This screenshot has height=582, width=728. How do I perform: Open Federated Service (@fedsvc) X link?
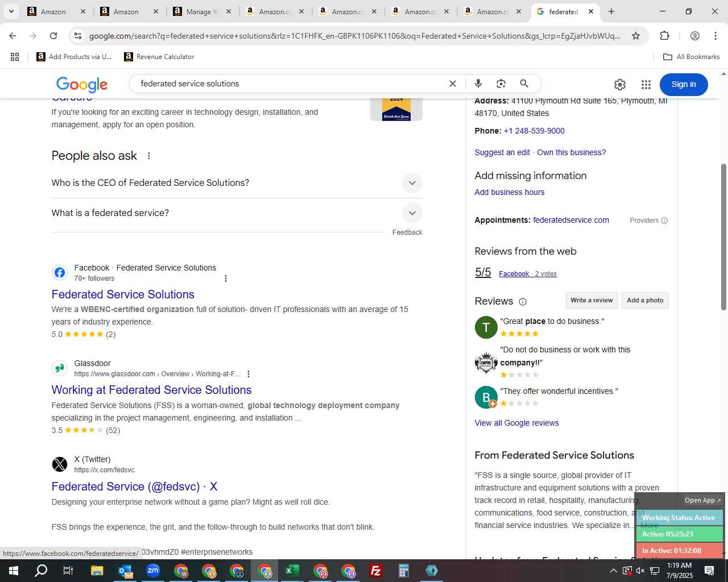pyautogui.click(x=134, y=487)
